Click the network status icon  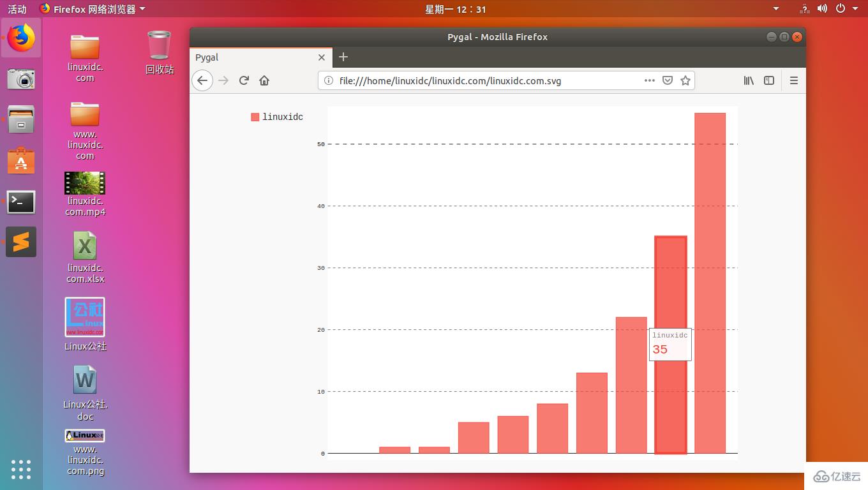tap(804, 9)
